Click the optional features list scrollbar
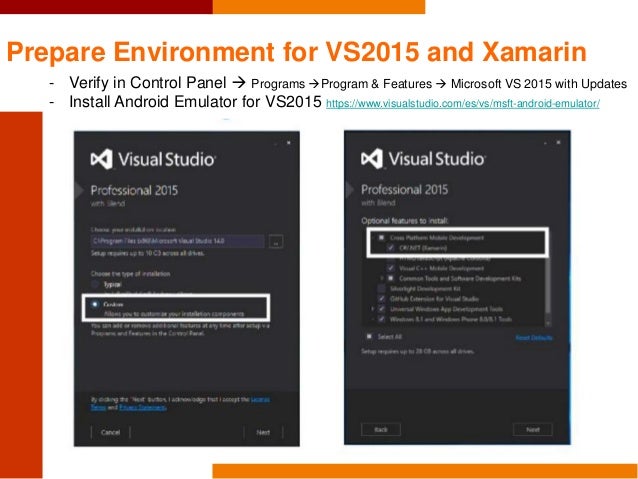This screenshot has height=479, width=638. [548, 286]
